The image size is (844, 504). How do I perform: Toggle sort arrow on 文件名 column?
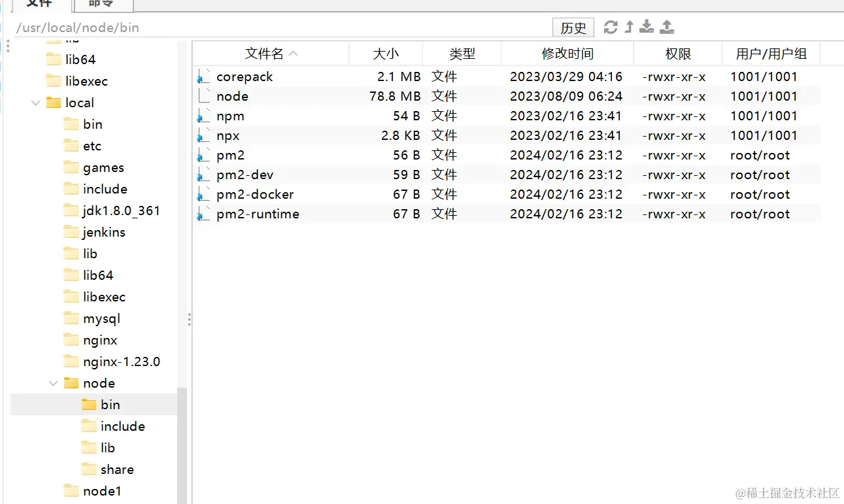pyautogui.click(x=293, y=54)
